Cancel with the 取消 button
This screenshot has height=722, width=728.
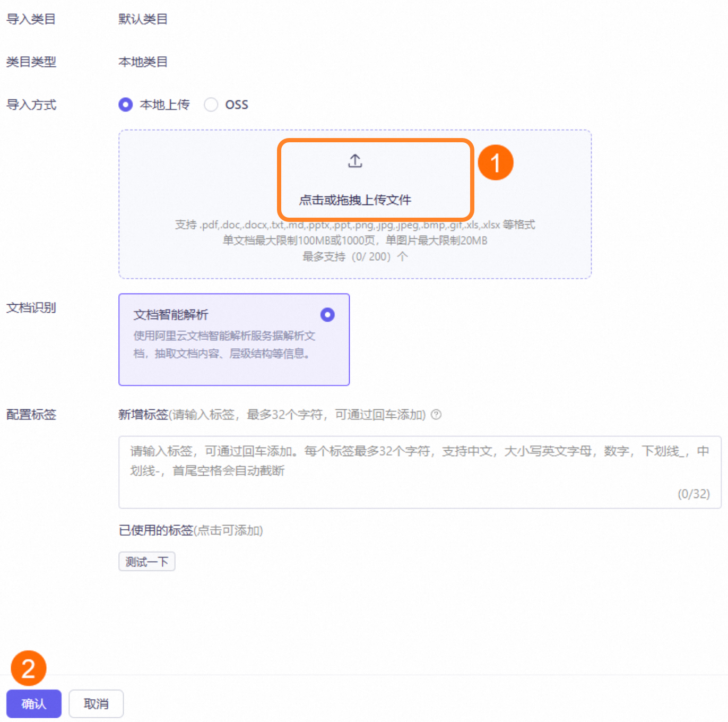pos(96,703)
